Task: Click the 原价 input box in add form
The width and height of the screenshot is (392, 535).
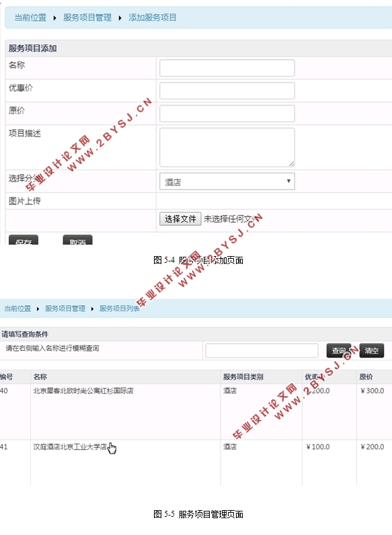Action: point(227,114)
